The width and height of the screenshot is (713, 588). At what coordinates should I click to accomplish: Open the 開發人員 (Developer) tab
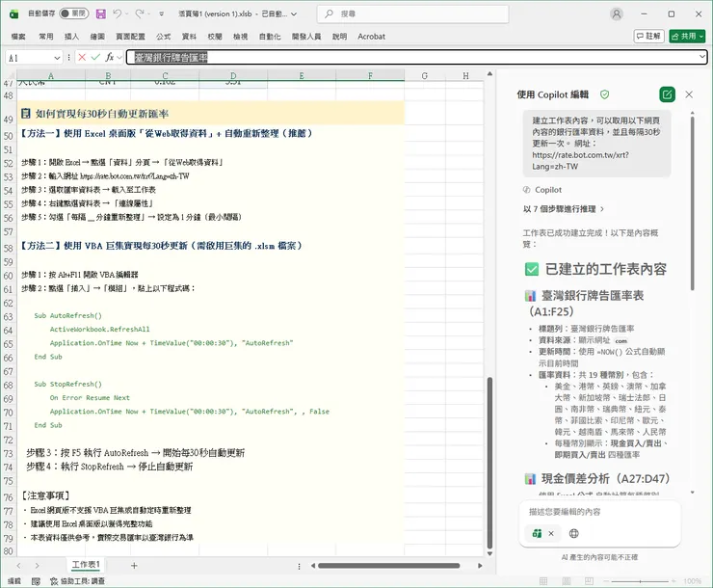click(x=306, y=37)
